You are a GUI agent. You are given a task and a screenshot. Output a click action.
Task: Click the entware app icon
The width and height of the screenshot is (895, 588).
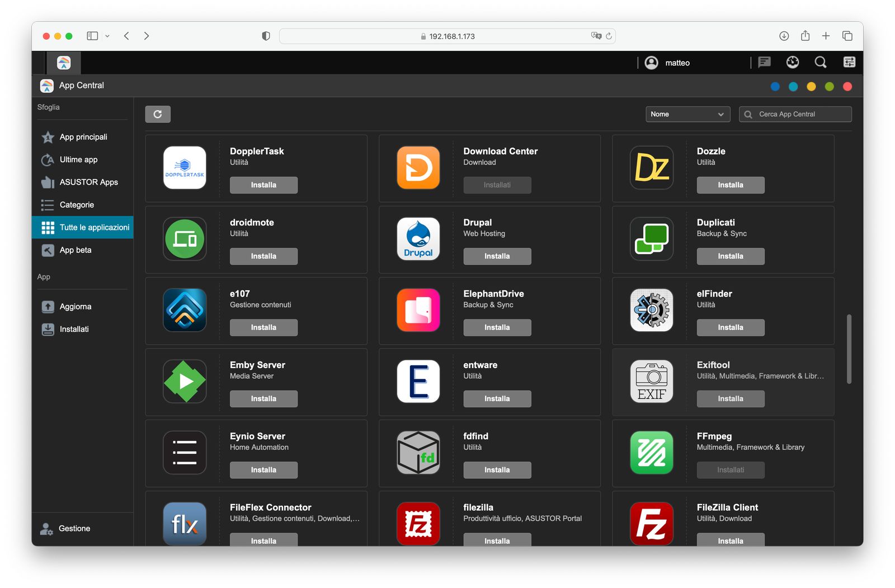pyautogui.click(x=418, y=382)
